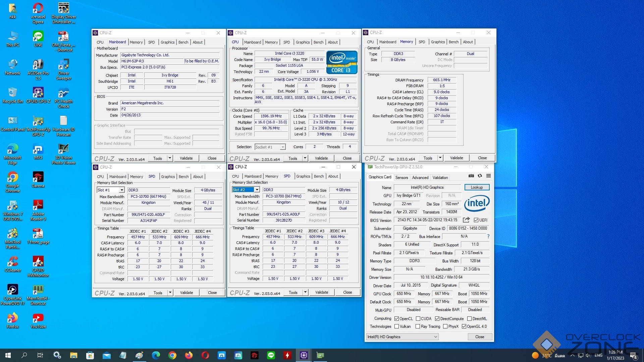Click the Lookup button in GPU-Z
This screenshot has width=644, height=362.
coord(477,187)
